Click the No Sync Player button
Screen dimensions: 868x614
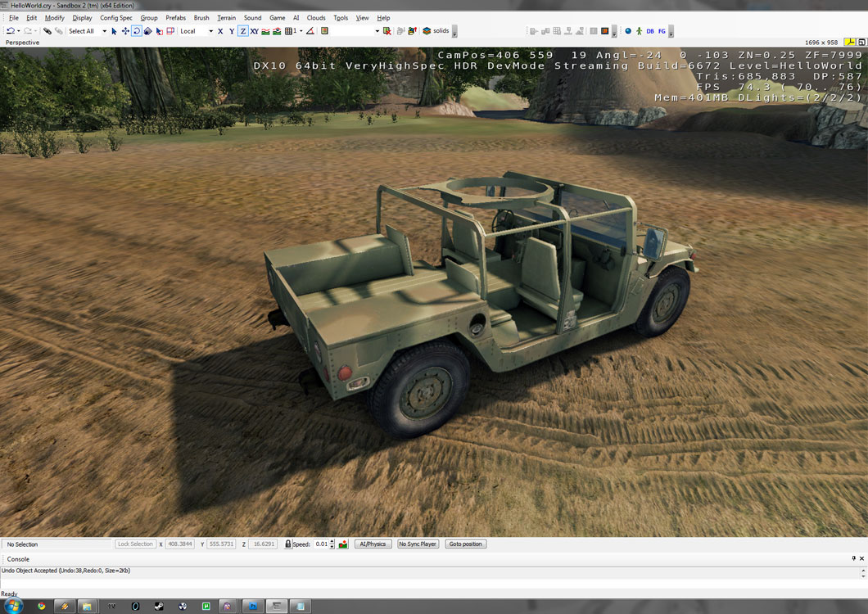pos(418,544)
